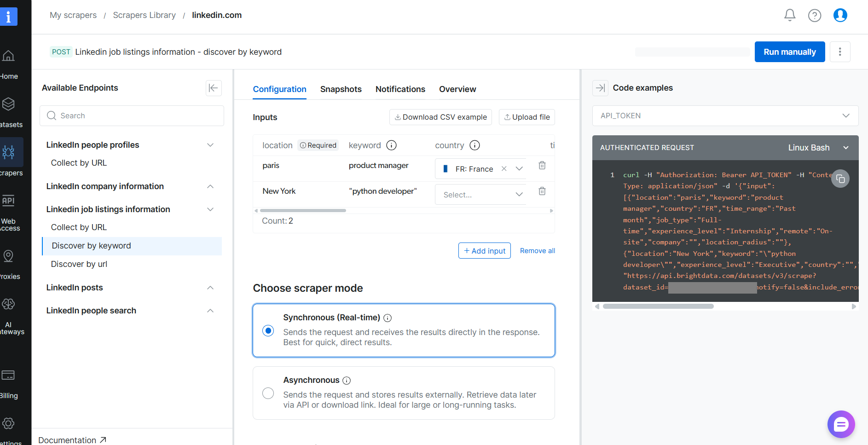The width and height of the screenshot is (868, 445).
Task: Click the Run manually button
Action: pyautogui.click(x=790, y=52)
